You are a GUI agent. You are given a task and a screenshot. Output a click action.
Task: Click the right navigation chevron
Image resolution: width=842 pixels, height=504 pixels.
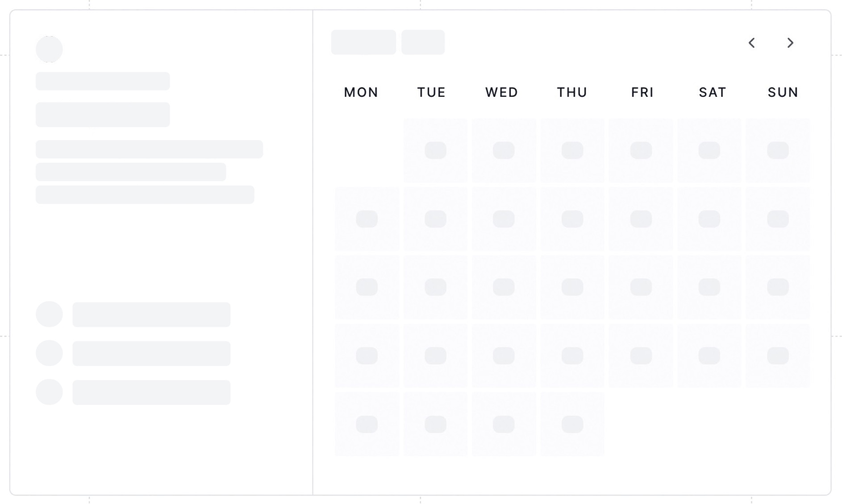point(791,43)
